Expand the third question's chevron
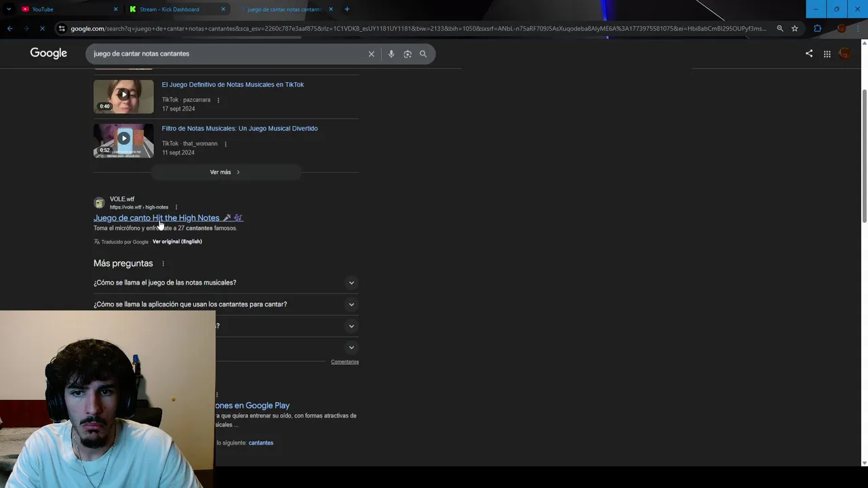Viewport: 868px width, 488px height. (x=351, y=326)
